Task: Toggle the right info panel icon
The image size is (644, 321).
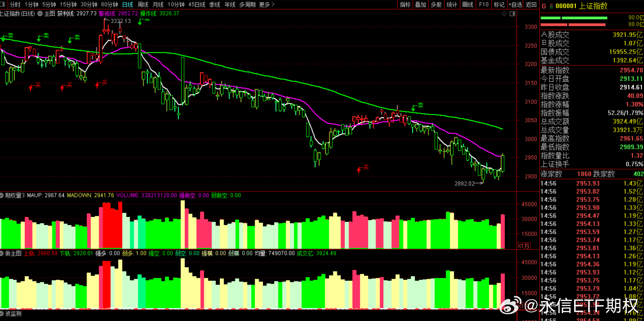Action: point(512,14)
